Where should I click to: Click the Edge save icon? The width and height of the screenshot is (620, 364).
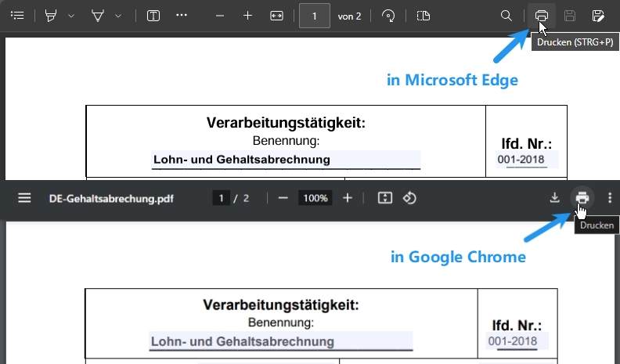[x=570, y=16]
